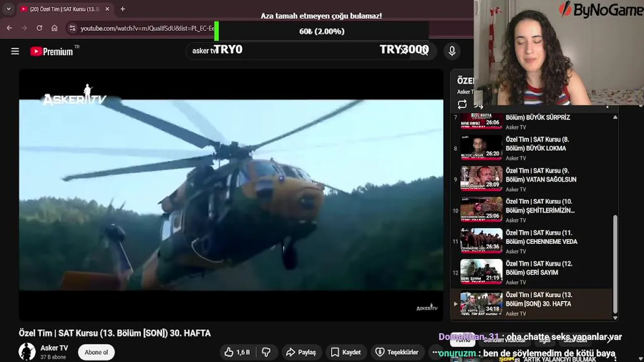
Task: Subscribe with the Abone ol button
Action: coord(96,352)
